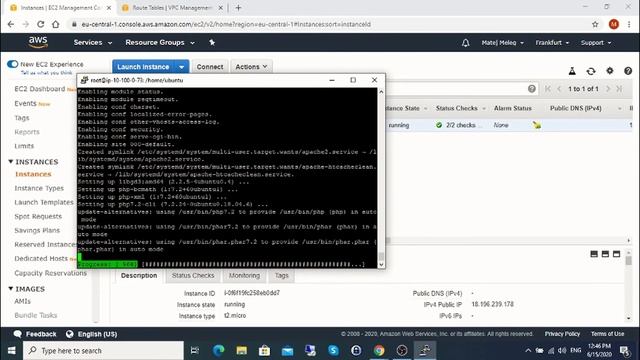Open the English (US) language selector
This screenshot has height=360, width=640.
point(91,334)
